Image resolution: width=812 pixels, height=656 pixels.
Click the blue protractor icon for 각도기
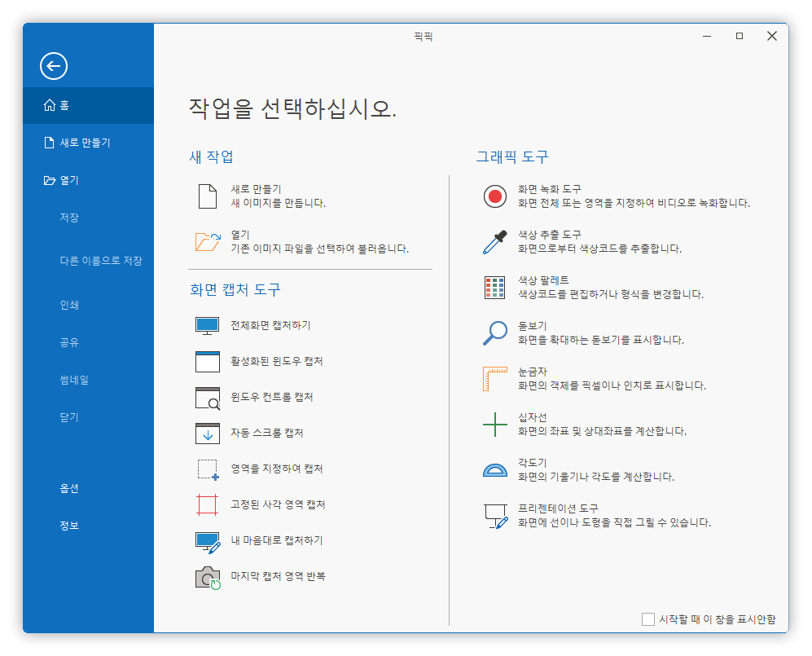(x=495, y=470)
